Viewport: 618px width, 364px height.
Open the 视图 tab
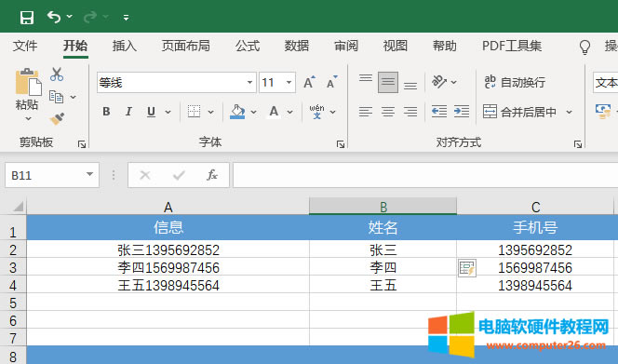(396, 46)
